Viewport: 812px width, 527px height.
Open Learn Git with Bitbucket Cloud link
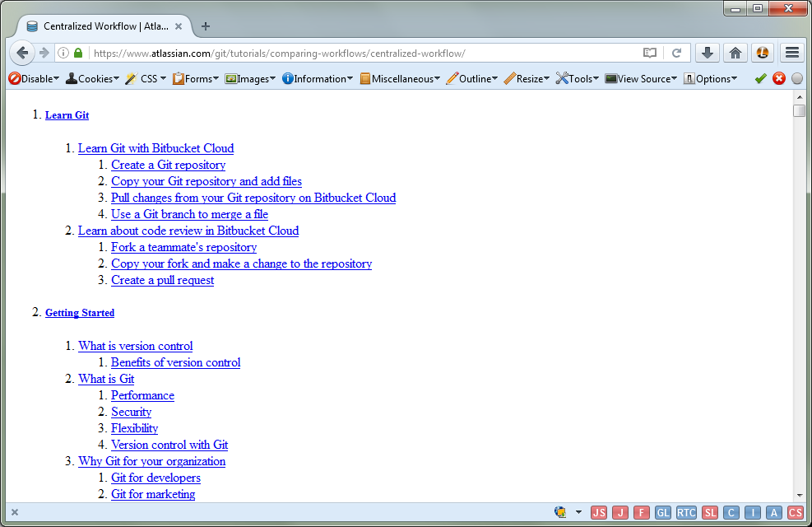click(155, 148)
